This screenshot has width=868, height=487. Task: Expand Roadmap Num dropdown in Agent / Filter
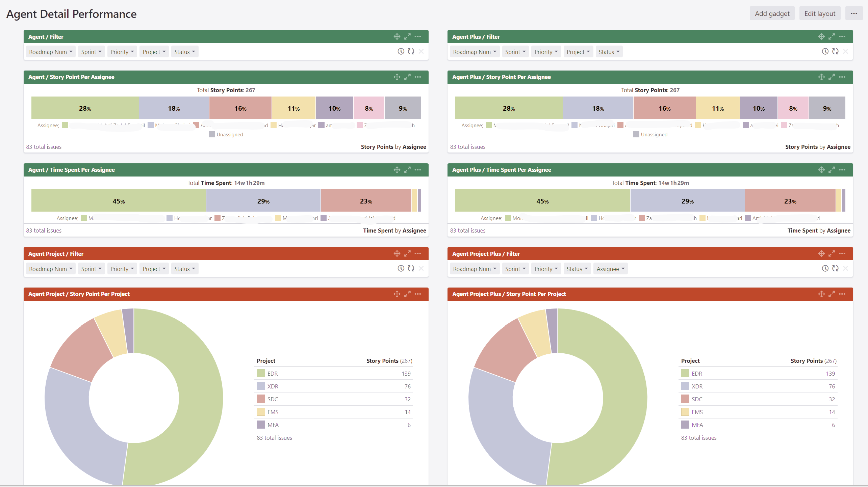point(51,52)
